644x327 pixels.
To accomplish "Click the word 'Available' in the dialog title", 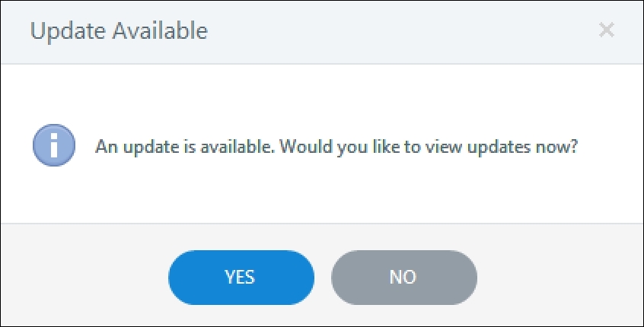I will (x=160, y=30).
